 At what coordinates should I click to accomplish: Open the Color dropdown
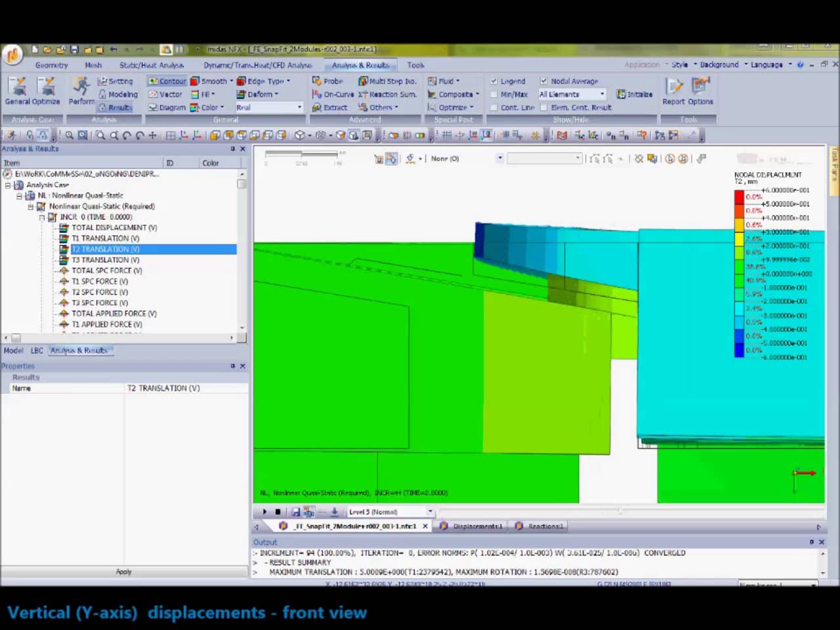pyautogui.click(x=207, y=108)
